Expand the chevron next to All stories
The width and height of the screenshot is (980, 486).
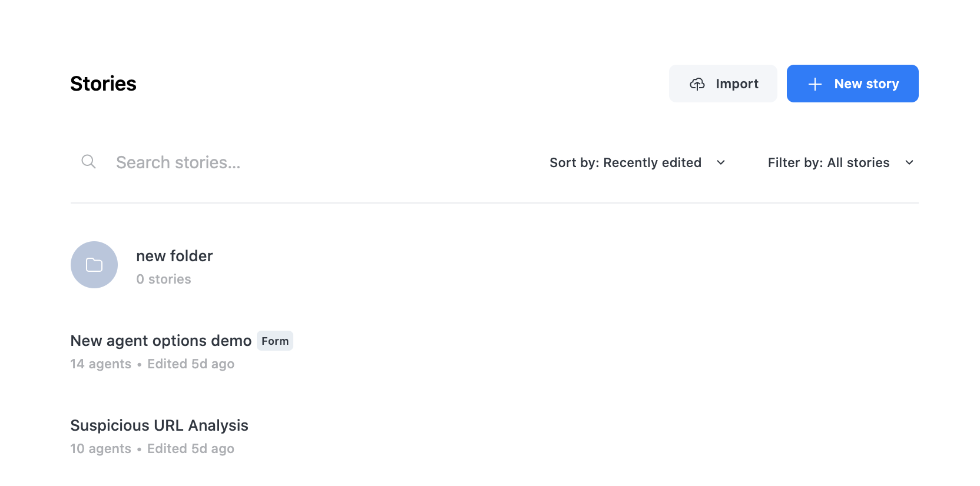(909, 162)
